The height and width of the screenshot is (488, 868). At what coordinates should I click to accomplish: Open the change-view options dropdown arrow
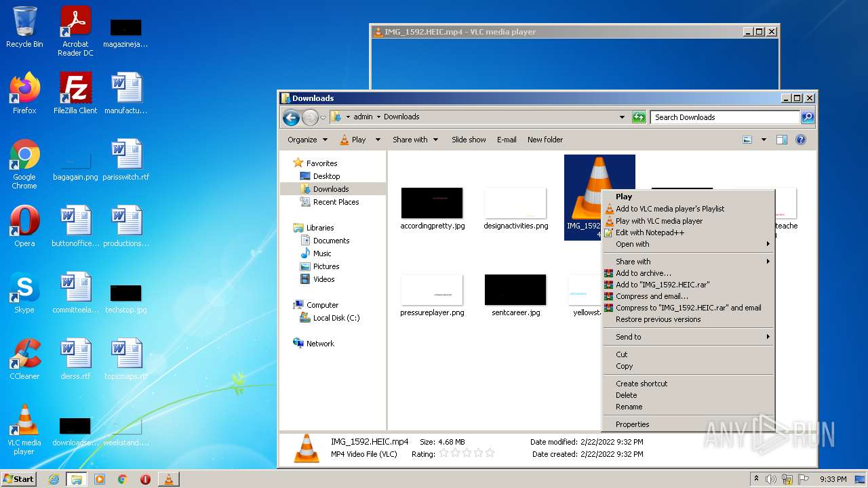pyautogui.click(x=764, y=140)
